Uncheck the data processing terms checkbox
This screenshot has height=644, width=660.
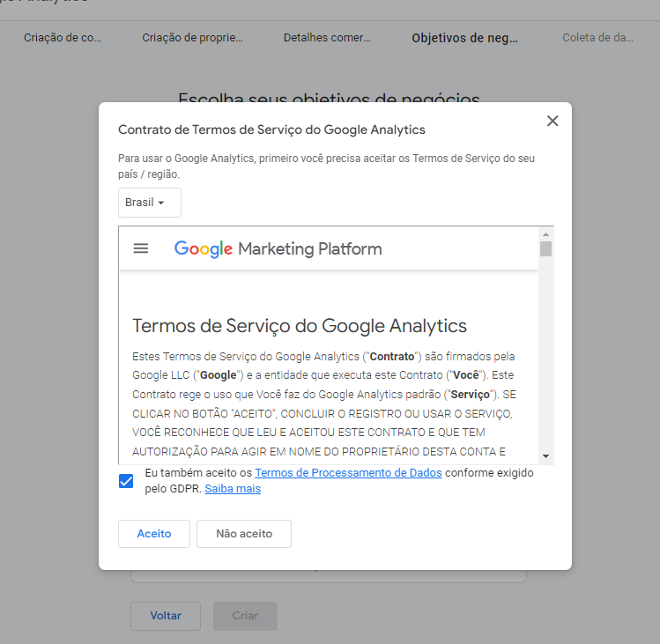coord(126,481)
